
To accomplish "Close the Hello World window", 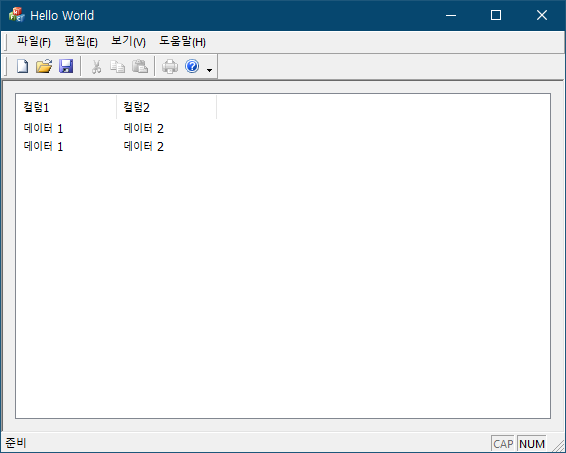I will [542, 15].
